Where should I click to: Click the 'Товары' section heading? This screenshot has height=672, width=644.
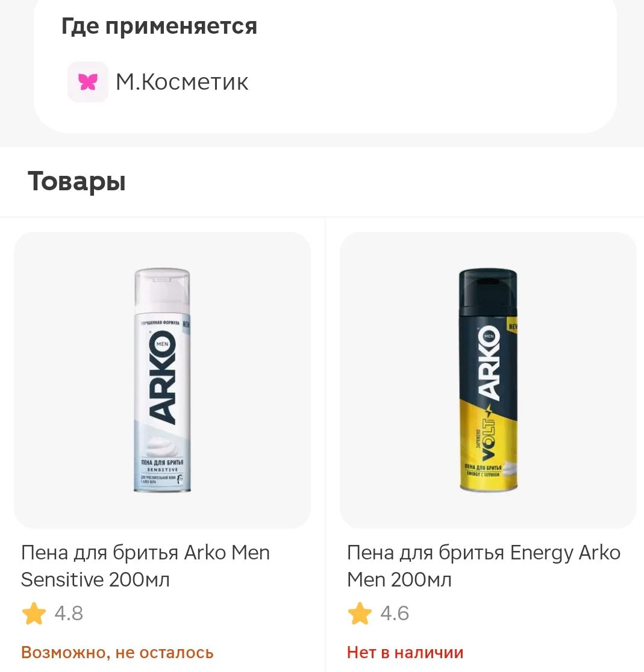(77, 181)
